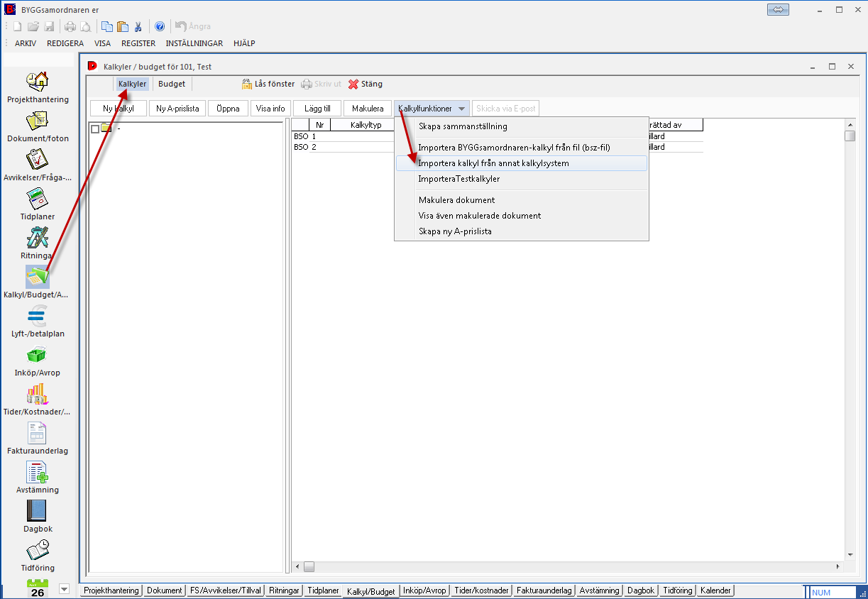The height and width of the screenshot is (599, 868).
Task: Click the Lägg till button
Action: 317,109
